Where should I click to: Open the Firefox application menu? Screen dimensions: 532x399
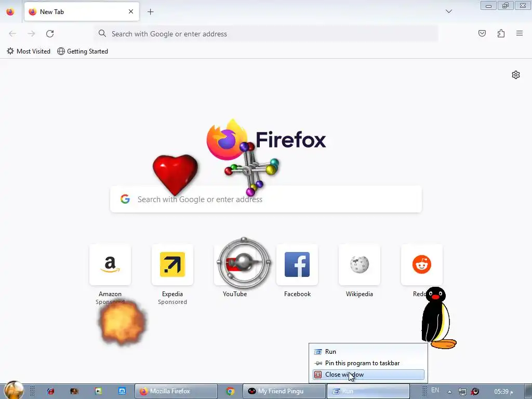(520, 33)
